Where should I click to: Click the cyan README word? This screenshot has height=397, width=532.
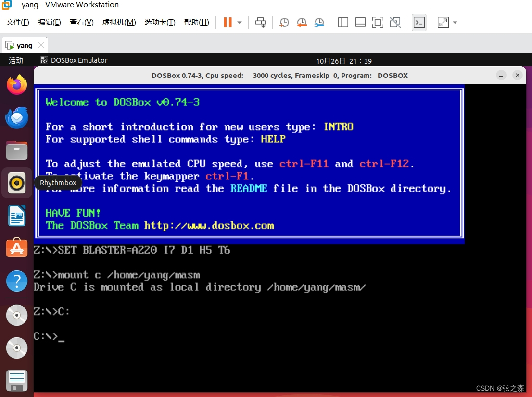click(249, 188)
